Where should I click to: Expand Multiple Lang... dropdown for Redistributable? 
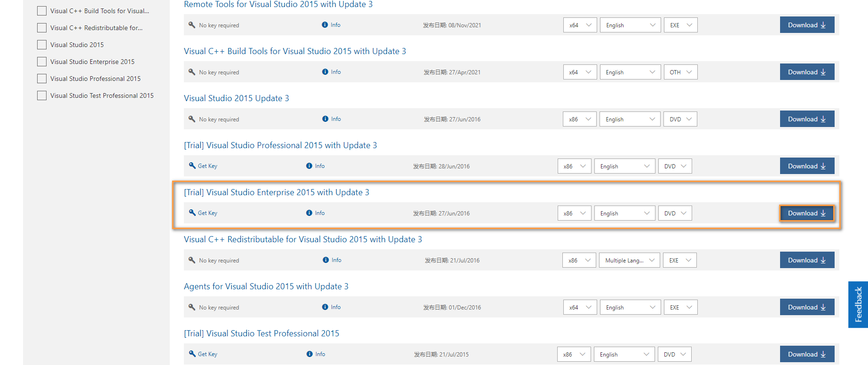pos(630,260)
